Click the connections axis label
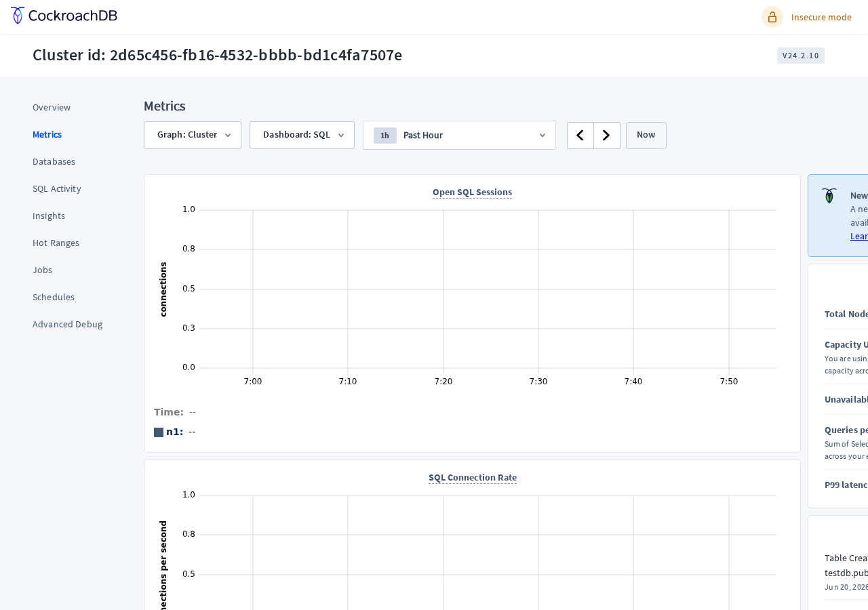Viewport: 868px width, 610px height. point(163,289)
